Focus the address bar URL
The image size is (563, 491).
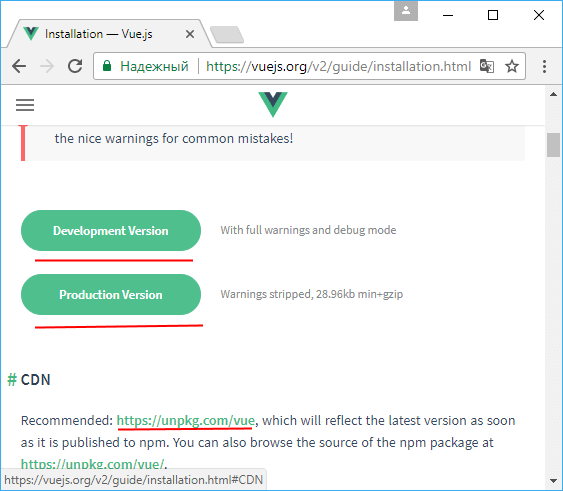[338, 66]
